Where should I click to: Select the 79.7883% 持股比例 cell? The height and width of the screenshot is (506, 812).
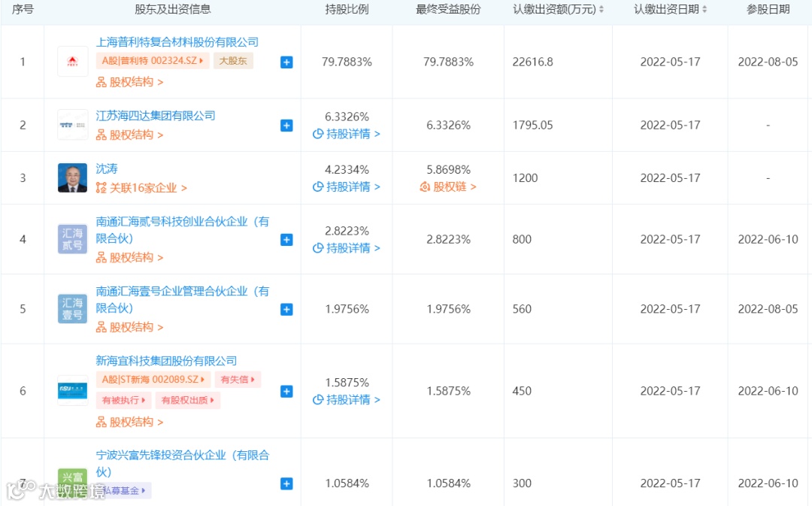pos(347,62)
